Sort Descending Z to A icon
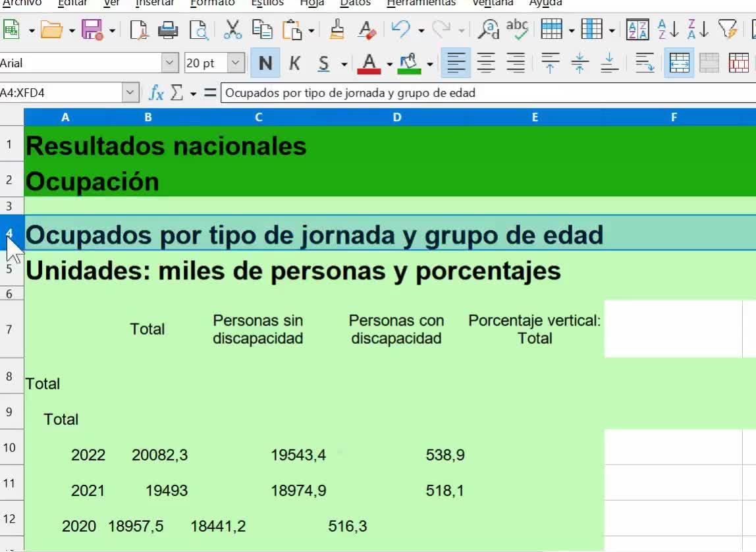Image resolution: width=756 pixels, height=552 pixels. point(697,30)
